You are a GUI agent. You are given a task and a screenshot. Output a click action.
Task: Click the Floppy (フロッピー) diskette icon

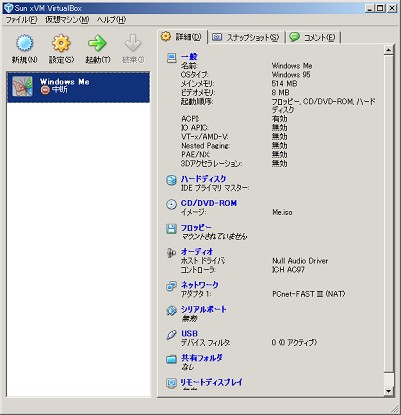171,229
